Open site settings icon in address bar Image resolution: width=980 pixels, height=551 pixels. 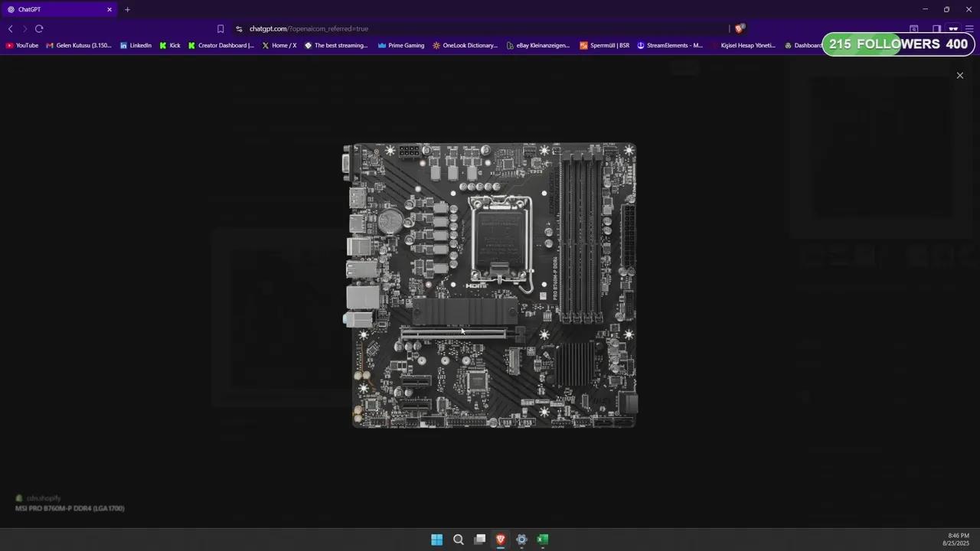[239, 28]
